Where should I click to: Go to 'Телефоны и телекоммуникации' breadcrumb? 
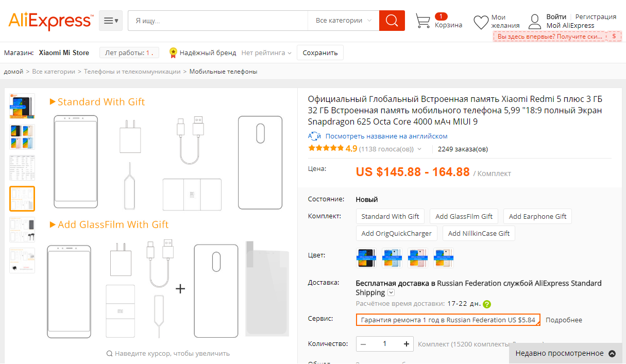(132, 72)
